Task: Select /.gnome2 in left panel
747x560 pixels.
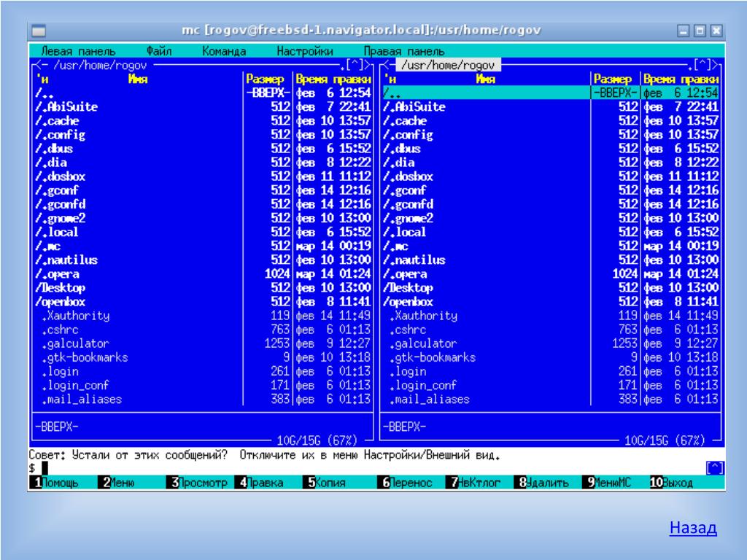Action: pyautogui.click(x=203, y=218)
